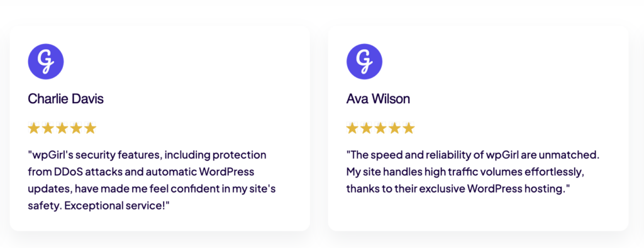Click Ava Wilson's purple G avatar

(364, 62)
